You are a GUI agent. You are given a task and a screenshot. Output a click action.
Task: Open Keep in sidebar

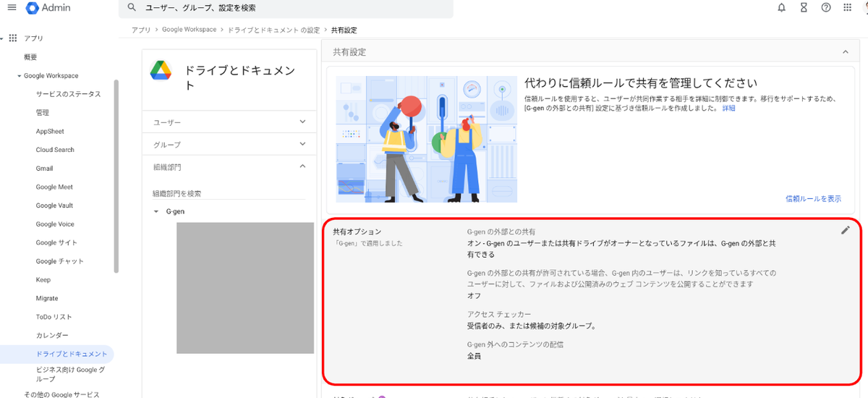tap(43, 280)
